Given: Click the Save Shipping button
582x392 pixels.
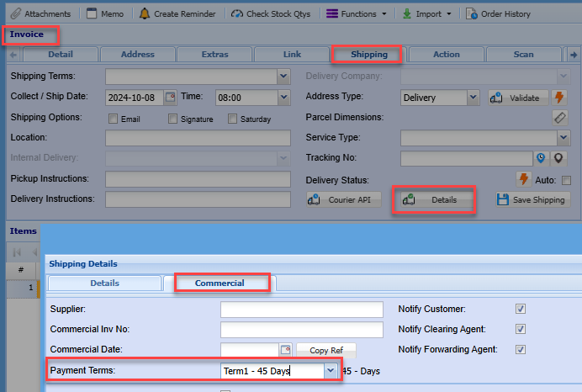Looking at the screenshot, I should pyautogui.click(x=532, y=199).
